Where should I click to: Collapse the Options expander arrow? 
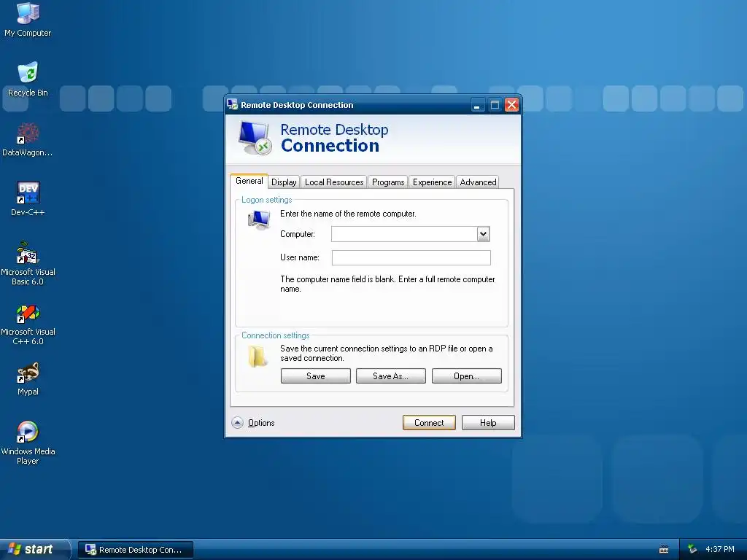(x=237, y=423)
